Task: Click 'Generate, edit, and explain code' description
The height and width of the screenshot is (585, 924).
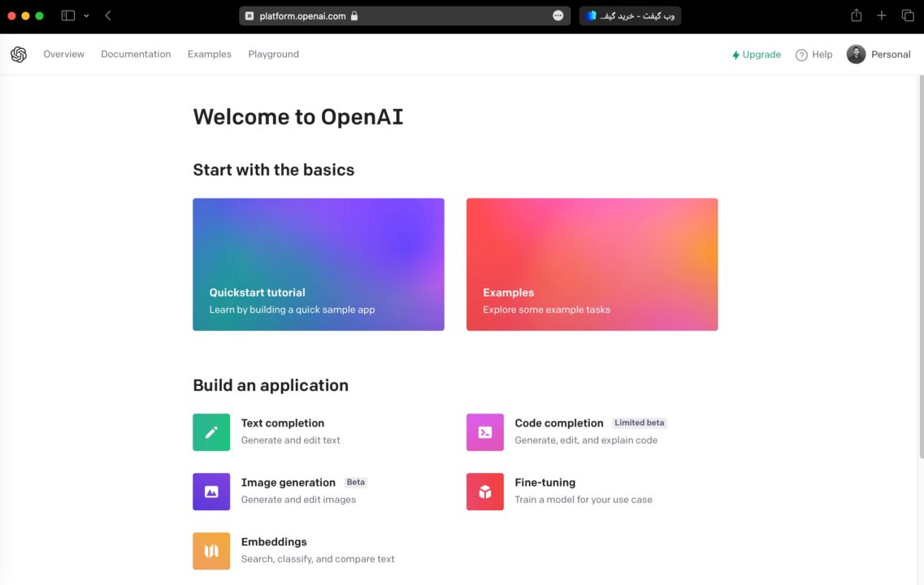Action: (x=586, y=440)
